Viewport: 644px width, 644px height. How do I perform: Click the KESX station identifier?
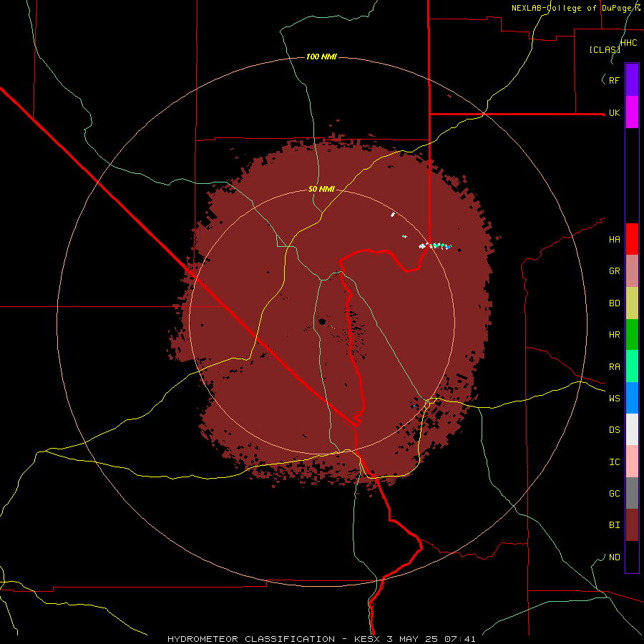tap(369, 639)
